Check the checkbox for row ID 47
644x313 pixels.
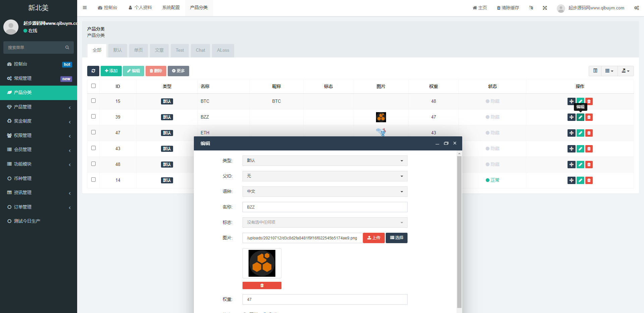(94, 132)
